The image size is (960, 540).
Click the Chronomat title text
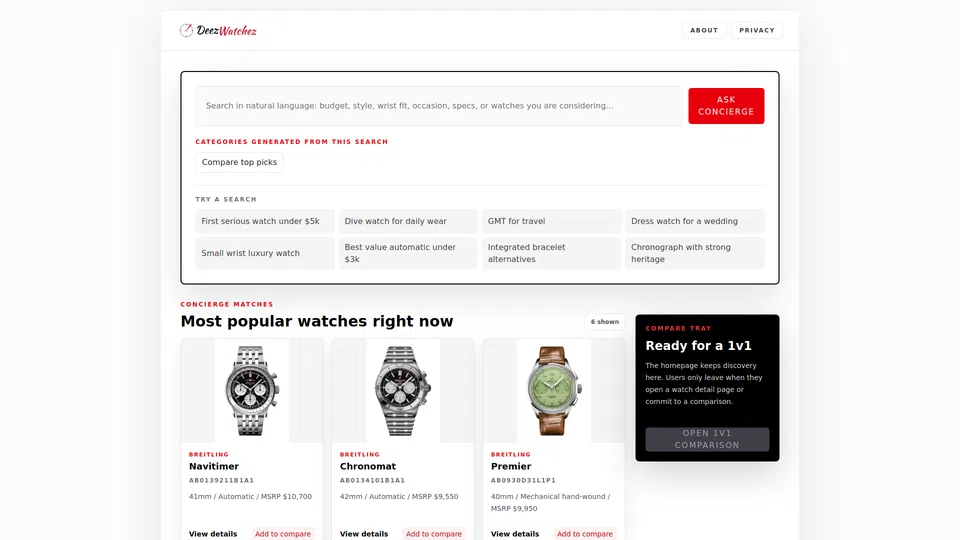tap(368, 466)
